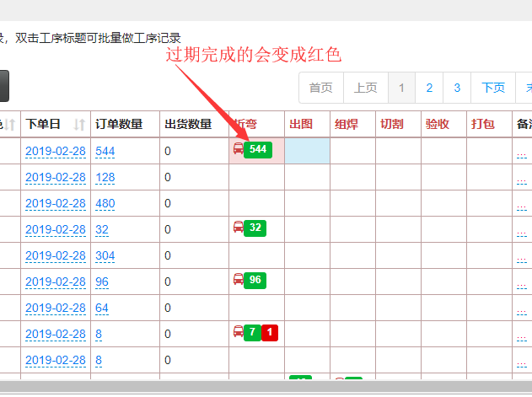
Task: Click the sort arrows icon on 下单日 header
Action: coord(79,125)
